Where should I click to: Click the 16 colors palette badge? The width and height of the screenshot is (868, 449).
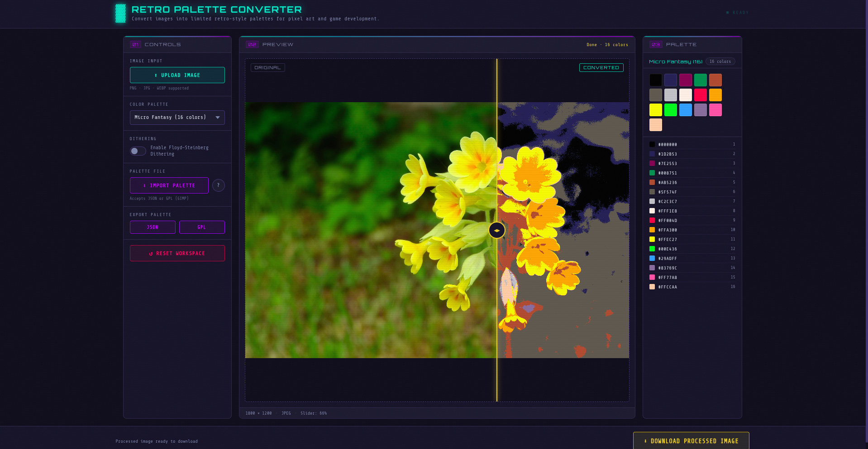(720, 61)
